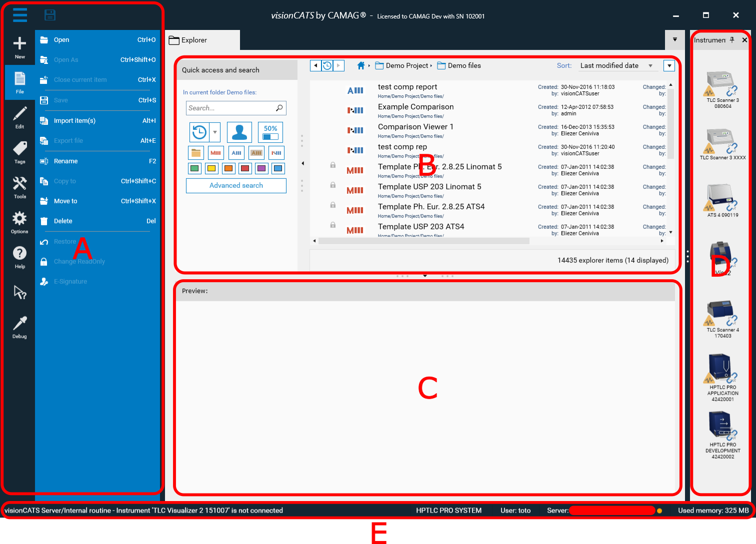The height and width of the screenshot is (544, 756).
Task: Switch to the Explorer tab
Action: (x=202, y=40)
